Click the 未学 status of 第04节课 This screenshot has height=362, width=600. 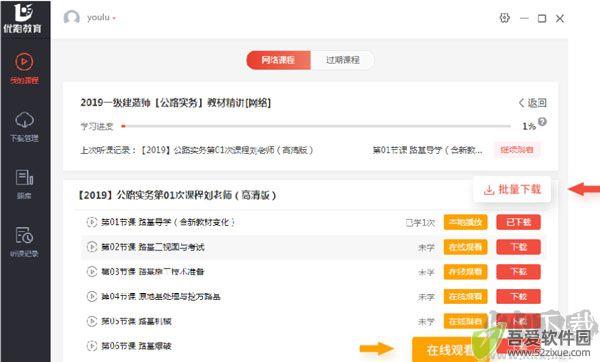(426, 297)
